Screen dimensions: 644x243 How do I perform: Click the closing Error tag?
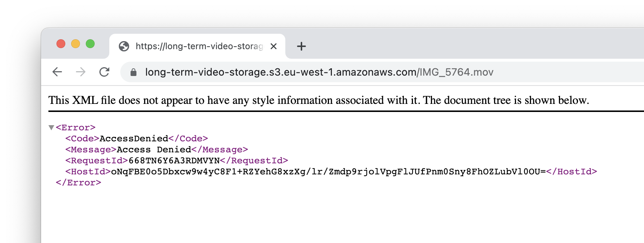coord(78,183)
